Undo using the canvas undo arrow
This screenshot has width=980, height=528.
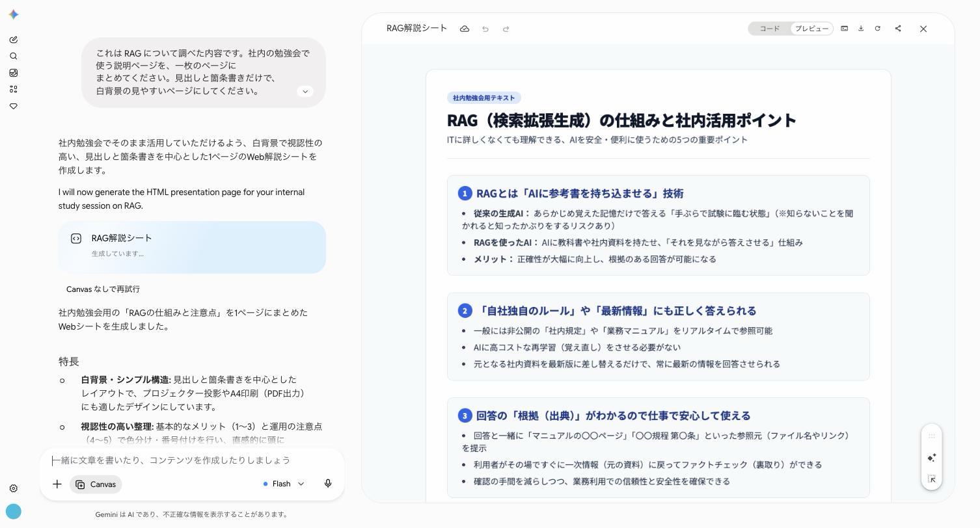485,29
